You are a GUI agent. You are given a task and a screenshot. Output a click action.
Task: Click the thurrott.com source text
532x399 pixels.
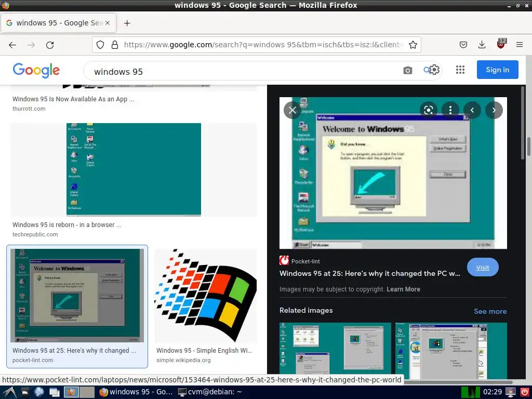coord(29,109)
